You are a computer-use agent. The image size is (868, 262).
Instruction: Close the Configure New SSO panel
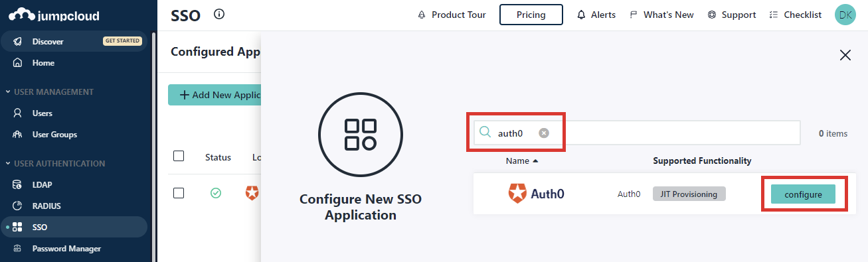pos(845,55)
